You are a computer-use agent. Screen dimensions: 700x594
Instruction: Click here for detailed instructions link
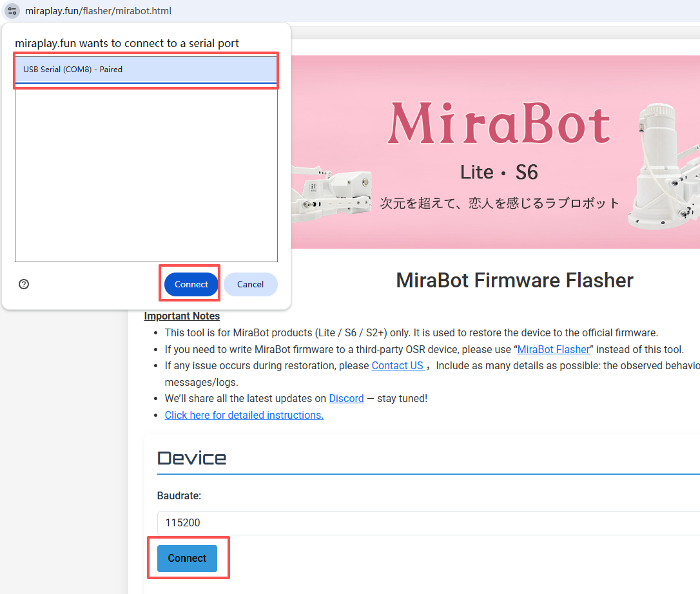tap(244, 415)
